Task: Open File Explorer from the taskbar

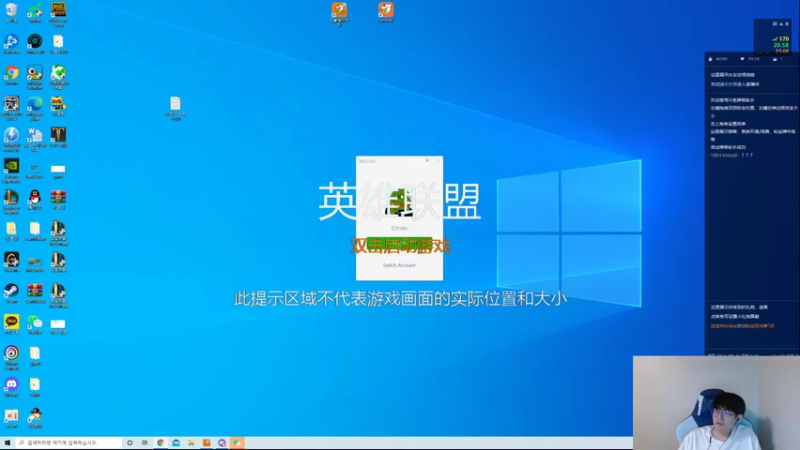Action: [x=191, y=443]
